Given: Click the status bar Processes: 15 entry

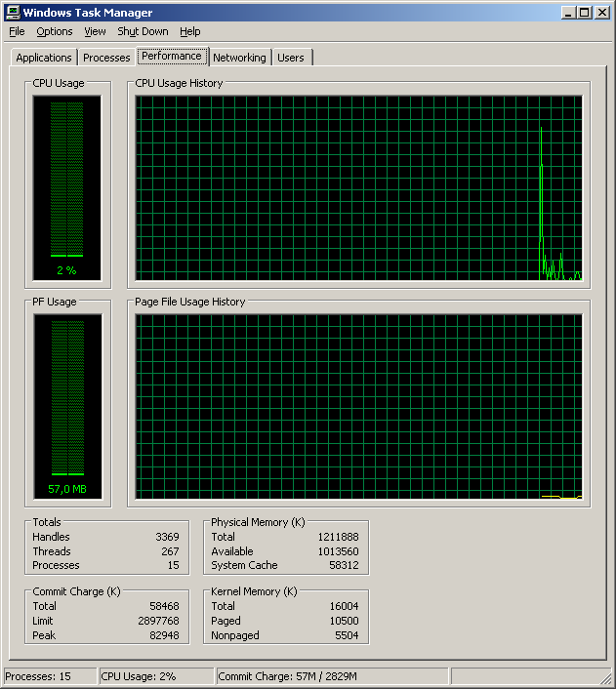Looking at the screenshot, I should (50, 675).
